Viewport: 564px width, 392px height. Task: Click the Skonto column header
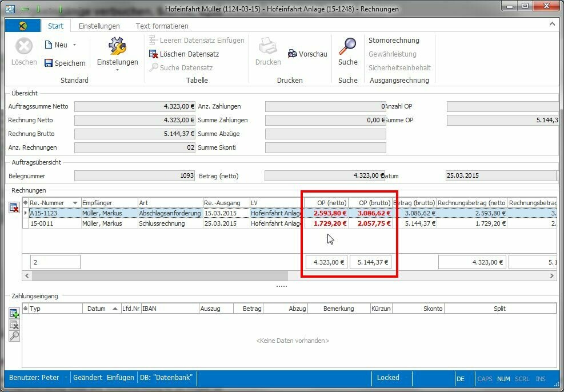[418, 309]
